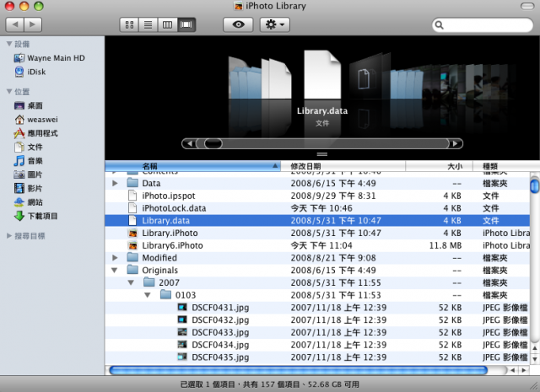540x392 pixels.
Task: Select DSCF0432.jpg image icon
Action: (182, 320)
